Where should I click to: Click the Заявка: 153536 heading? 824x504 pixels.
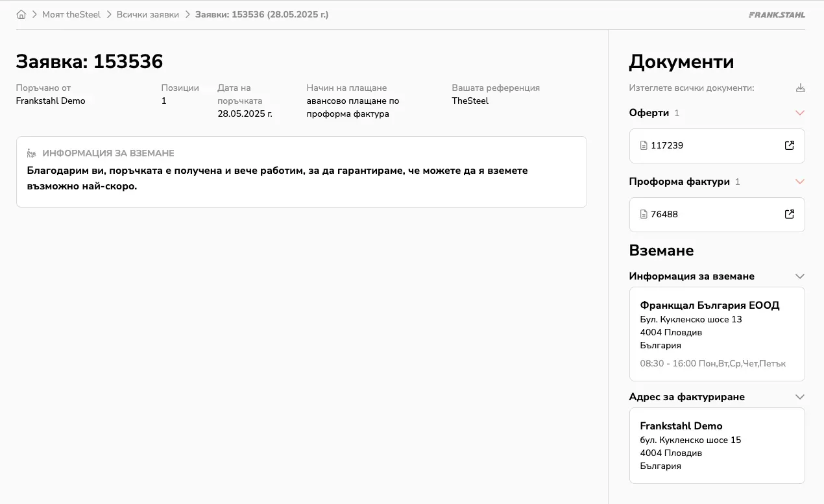click(x=90, y=62)
